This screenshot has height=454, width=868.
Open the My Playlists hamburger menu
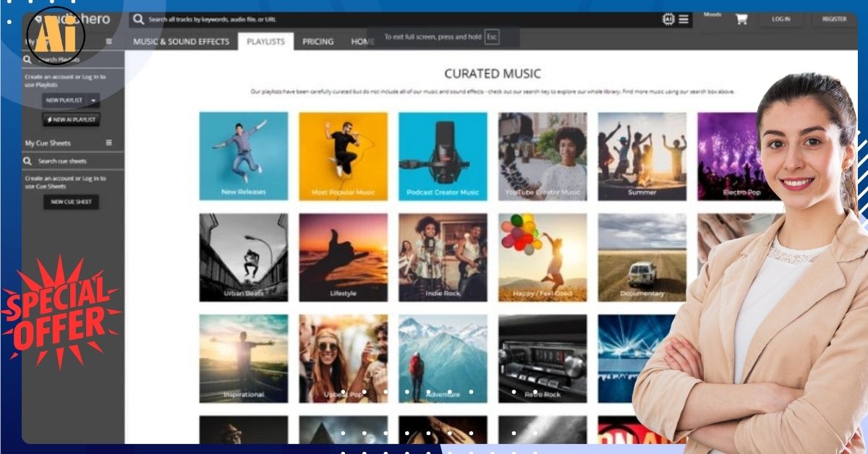(x=109, y=42)
